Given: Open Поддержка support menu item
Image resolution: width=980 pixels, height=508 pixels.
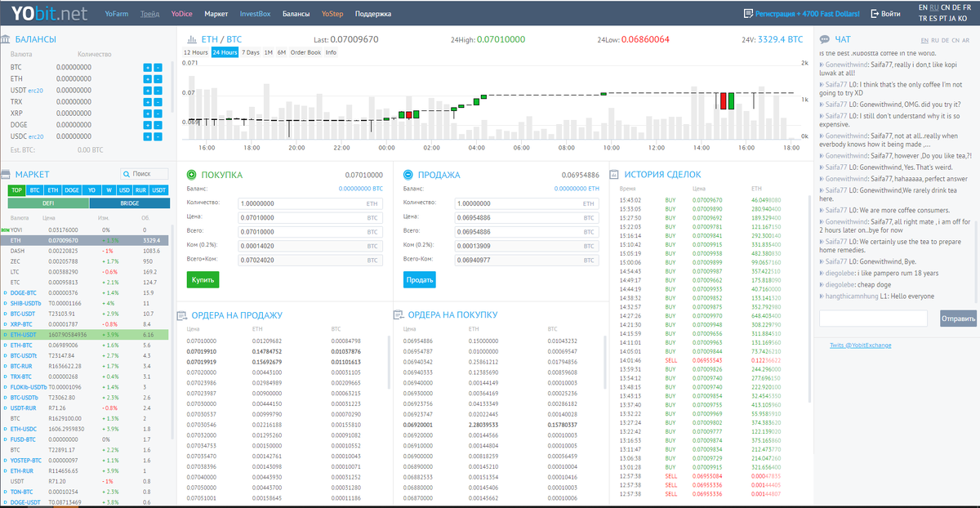Looking at the screenshot, I should point(373,14).
